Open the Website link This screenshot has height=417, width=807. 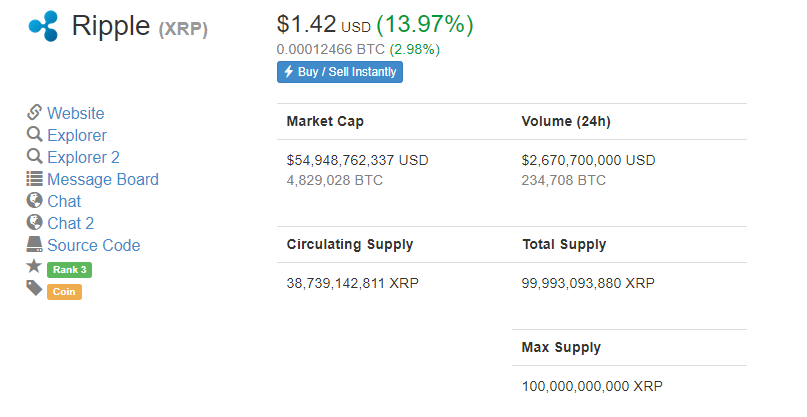pyautogui.click(x=76, y=113)
